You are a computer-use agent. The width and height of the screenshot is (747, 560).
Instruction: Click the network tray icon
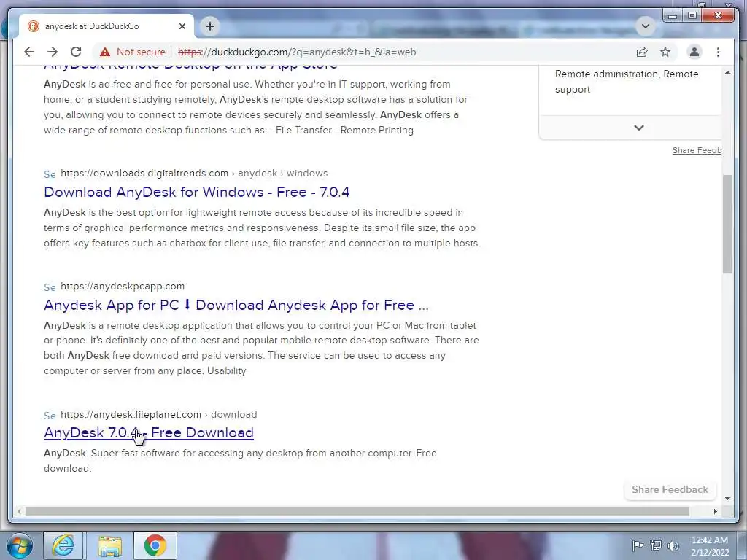click(x=656, y=545)
